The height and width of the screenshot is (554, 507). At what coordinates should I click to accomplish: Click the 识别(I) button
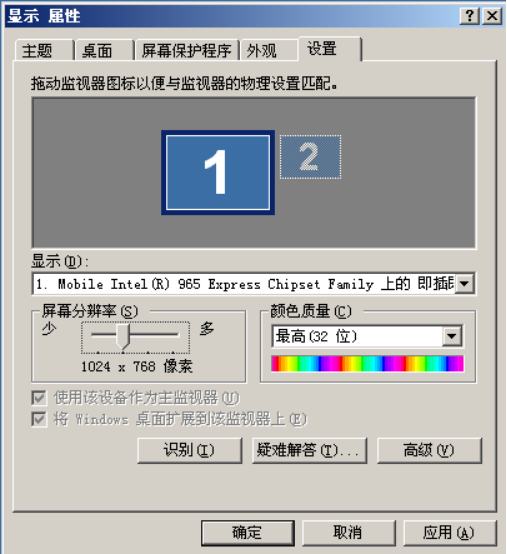click(189, 450)
